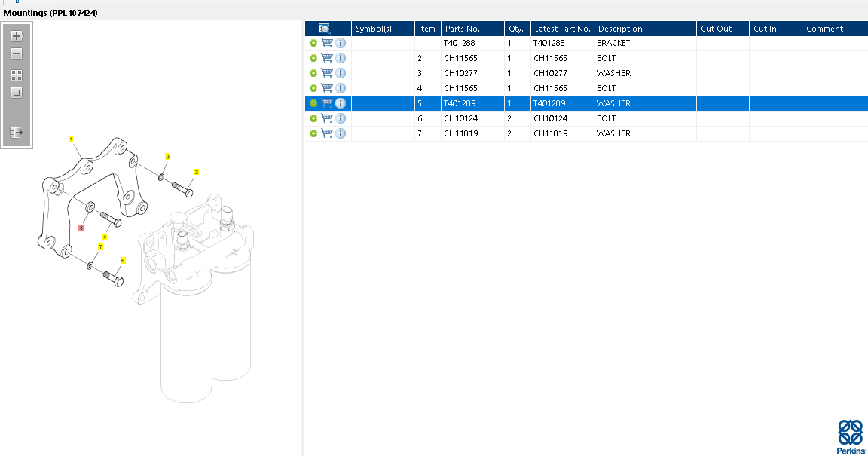The width and height of the screenshot is (868, 456).
Task: Zoom in on the parts diagram
Action: point(17,37)
